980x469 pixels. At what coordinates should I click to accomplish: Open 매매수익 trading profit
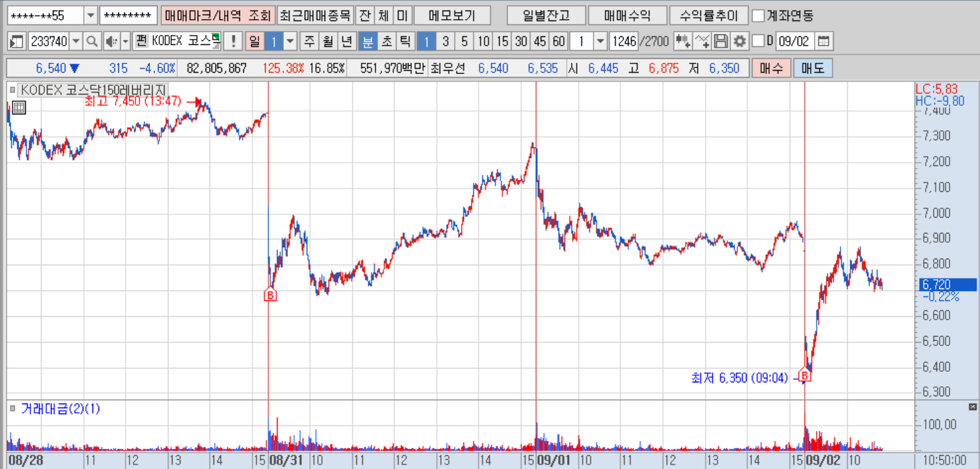point(626,15)
